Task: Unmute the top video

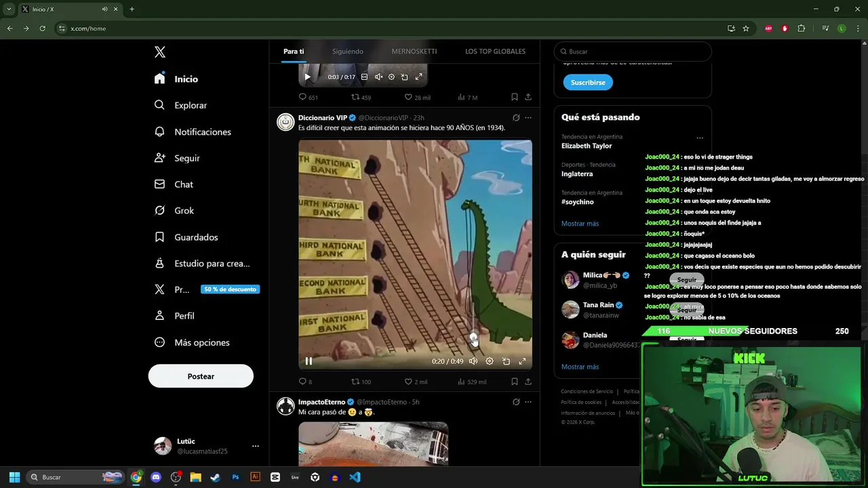Action: click(378, 77)
